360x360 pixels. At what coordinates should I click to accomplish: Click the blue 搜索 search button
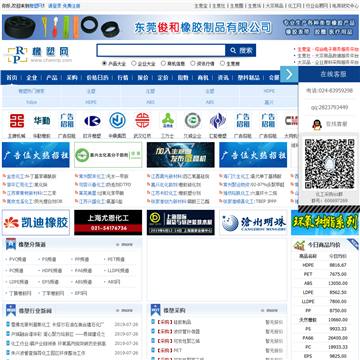[x=241, y=50]
